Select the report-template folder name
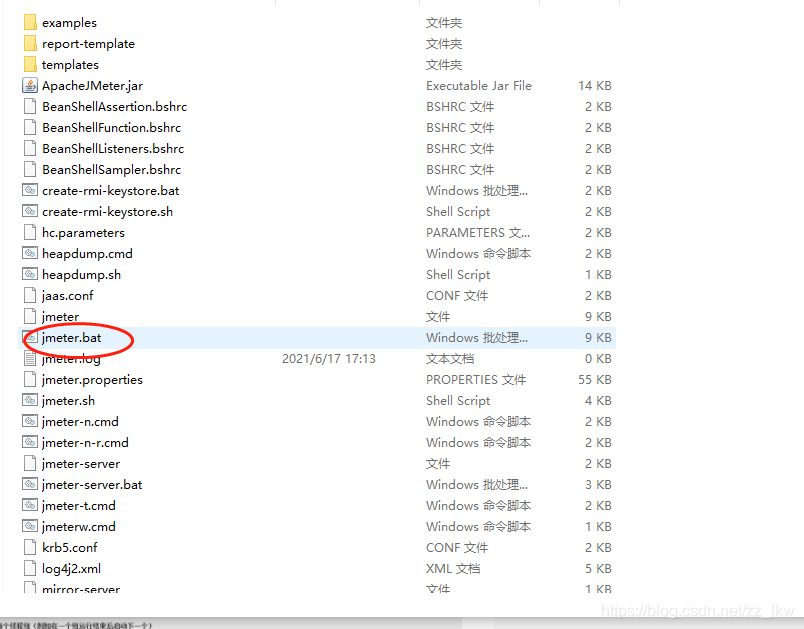This screenshot has height=629, width=804. (x=88, y=44)
